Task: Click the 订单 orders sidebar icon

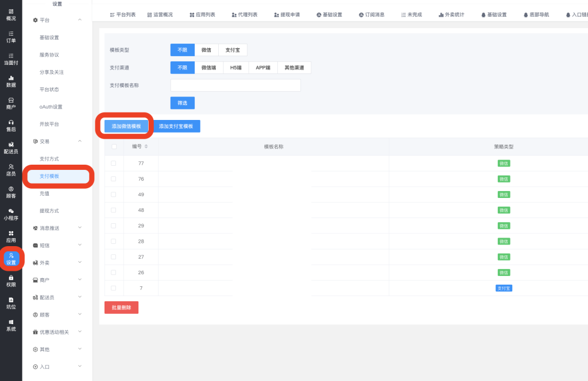Action: click(x=11, y=33)
